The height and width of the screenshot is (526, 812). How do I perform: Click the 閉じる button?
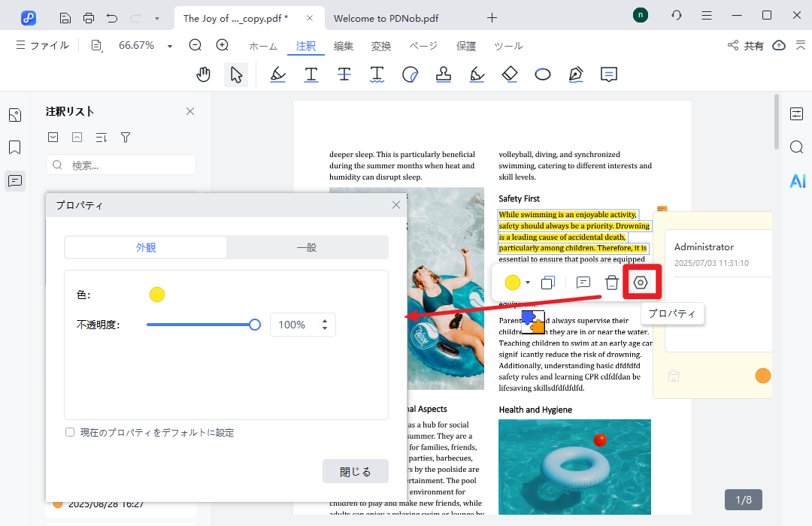355,471
